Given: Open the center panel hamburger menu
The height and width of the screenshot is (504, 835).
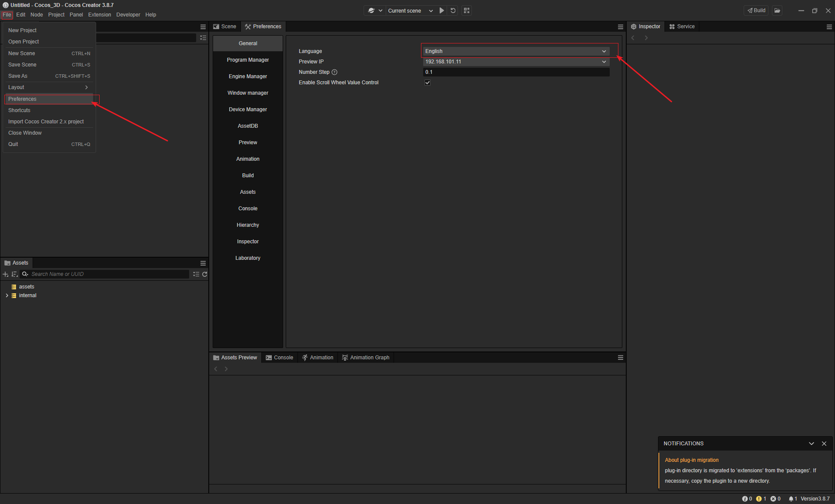Looking at the screenshot, I should click(621, 27).
